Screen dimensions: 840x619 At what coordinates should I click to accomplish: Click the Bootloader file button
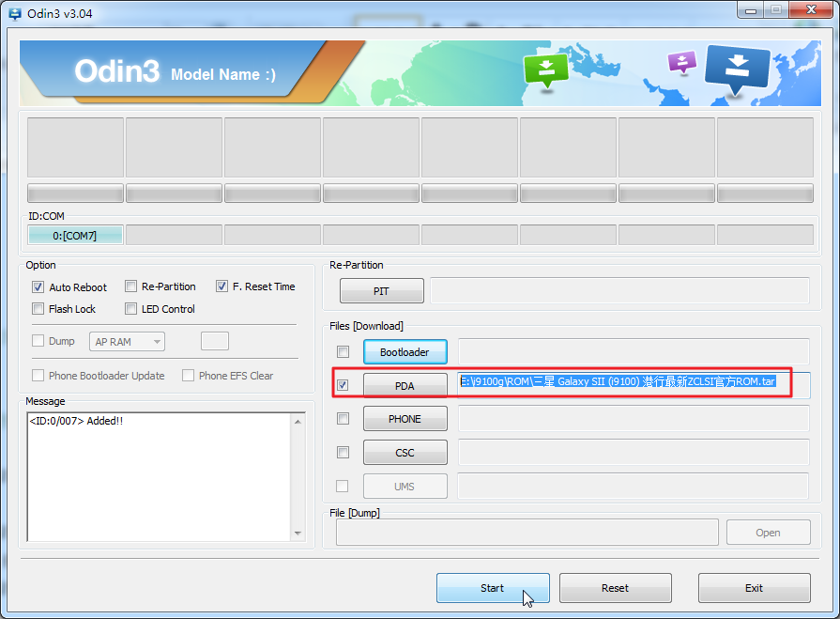tap(405, 351)
